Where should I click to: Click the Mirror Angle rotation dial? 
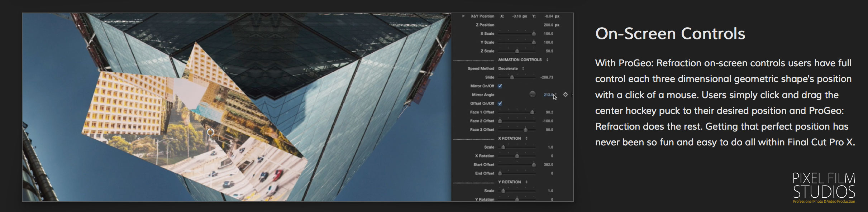[x=533, y=94]
